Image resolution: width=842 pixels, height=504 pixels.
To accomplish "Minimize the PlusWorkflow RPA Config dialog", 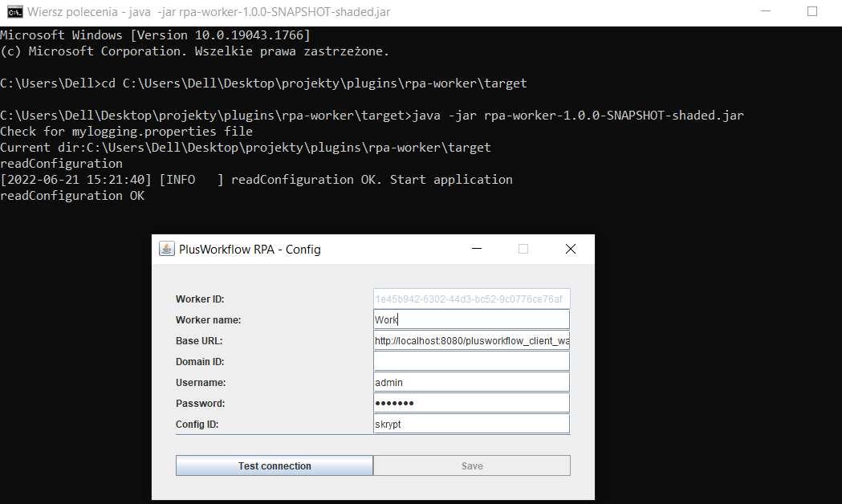I will (476, 249).
